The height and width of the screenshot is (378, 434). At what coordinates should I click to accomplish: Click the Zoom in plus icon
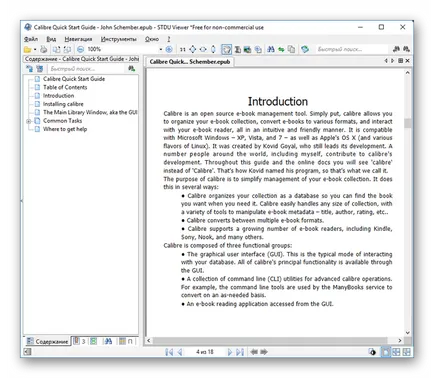point(169,50)
